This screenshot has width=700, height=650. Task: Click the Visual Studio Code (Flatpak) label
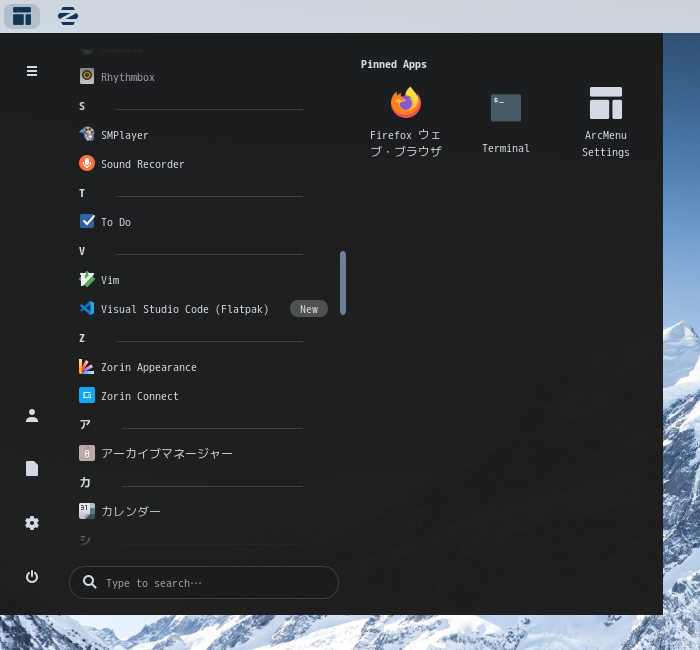tap(185, 309)
